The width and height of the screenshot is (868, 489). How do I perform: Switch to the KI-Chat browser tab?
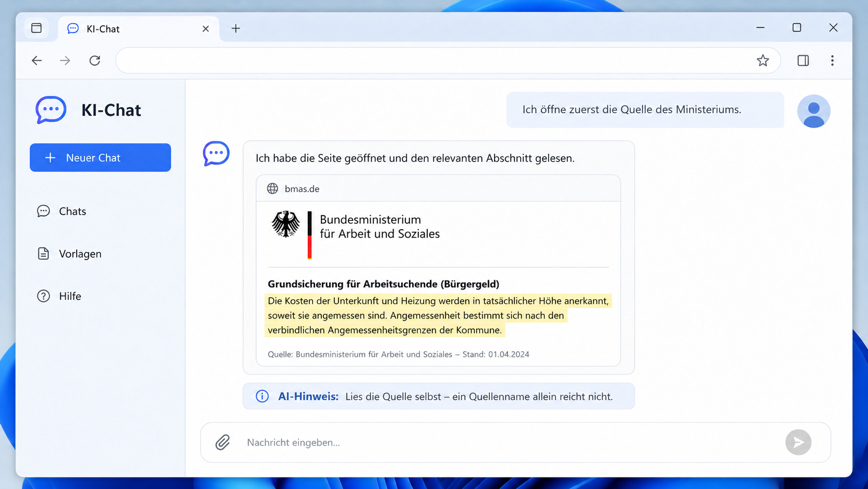pos(138,29)
